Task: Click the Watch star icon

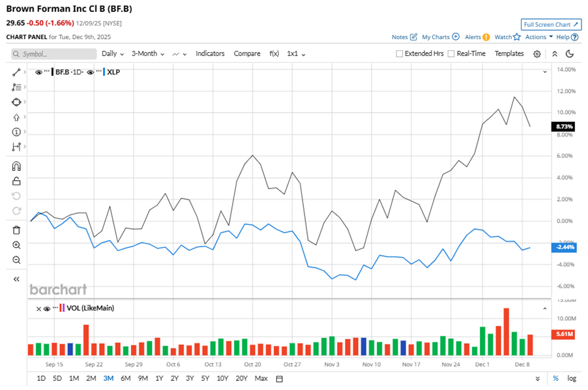Action: pyautogui.click(x=517, y=37)
